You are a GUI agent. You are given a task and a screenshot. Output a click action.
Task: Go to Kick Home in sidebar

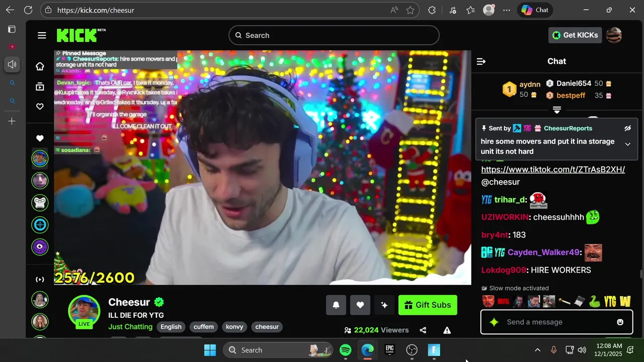click(x=40, y=66)
